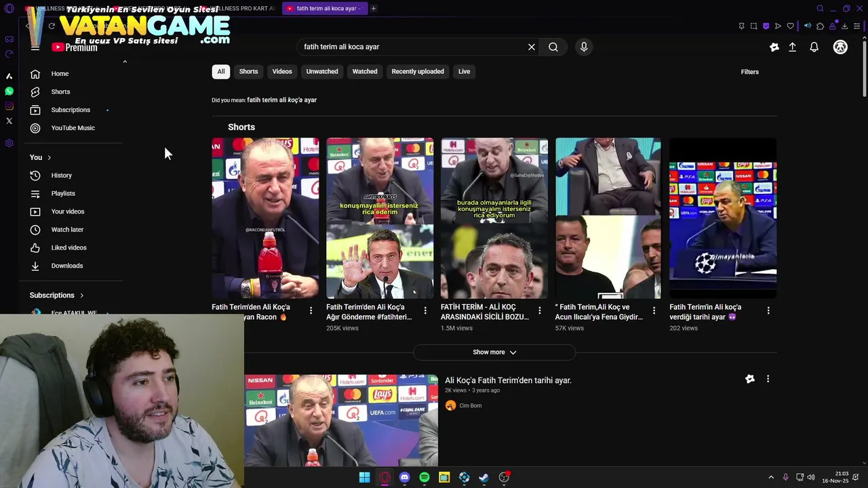Open the Cim Bom channel link
The width and height of the screenshot is (868, 488).
point(470,405)
